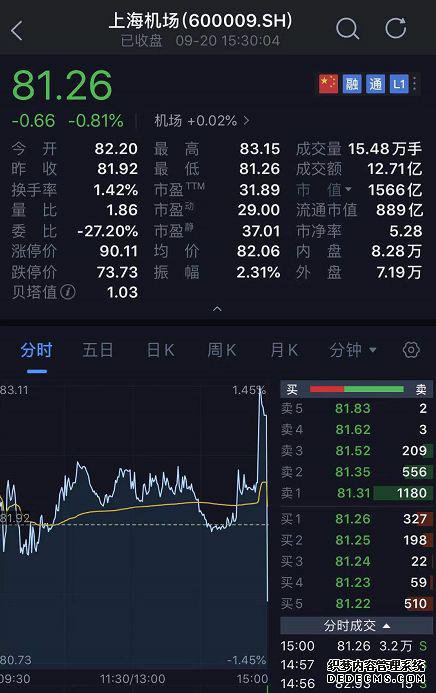Tap the 换手率 1.42% value

point(116,190)
